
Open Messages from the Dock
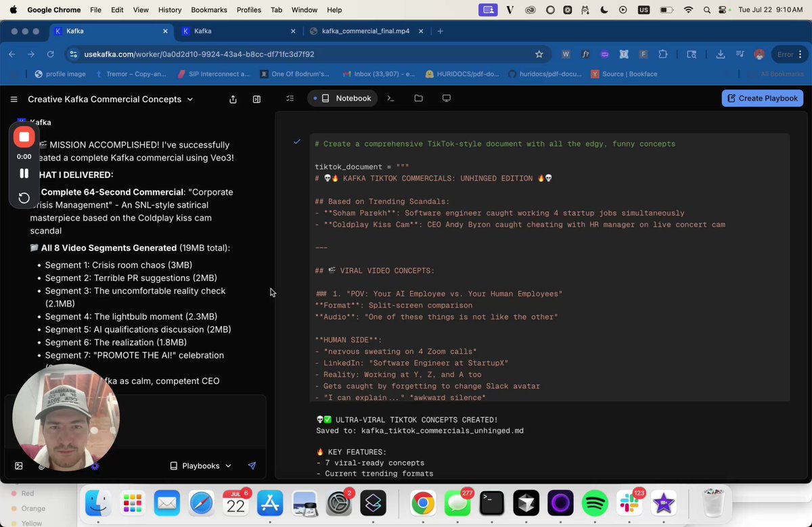coord(457,503)
